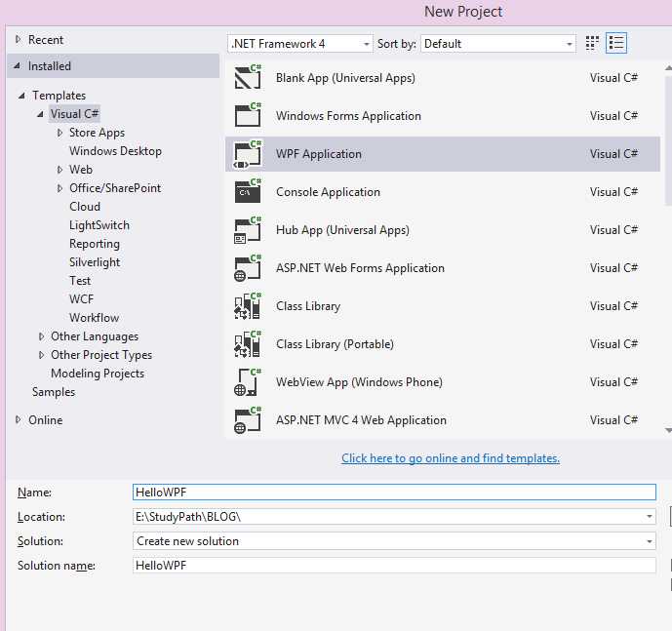Click the Class Library template icon

(x=248, y=306)
